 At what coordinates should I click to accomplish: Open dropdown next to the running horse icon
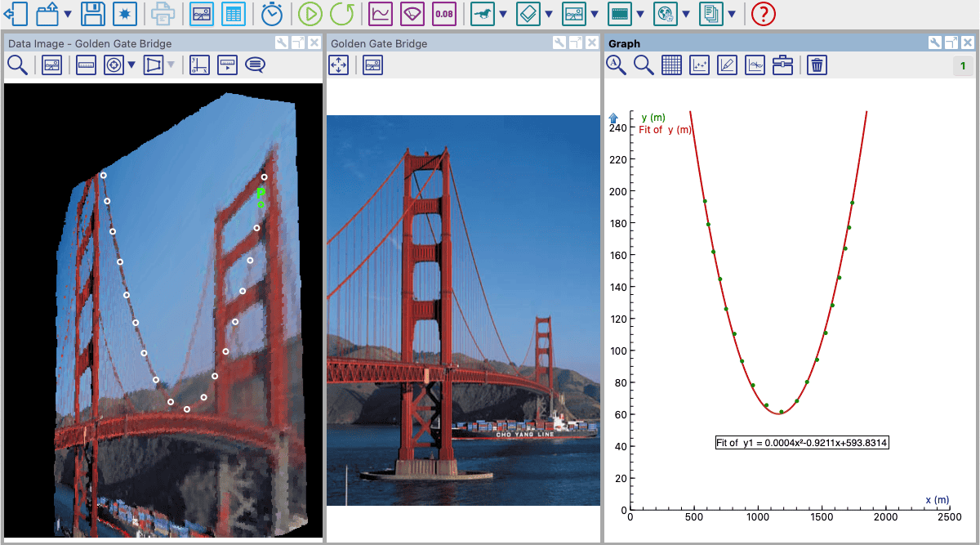pos(502,15)
